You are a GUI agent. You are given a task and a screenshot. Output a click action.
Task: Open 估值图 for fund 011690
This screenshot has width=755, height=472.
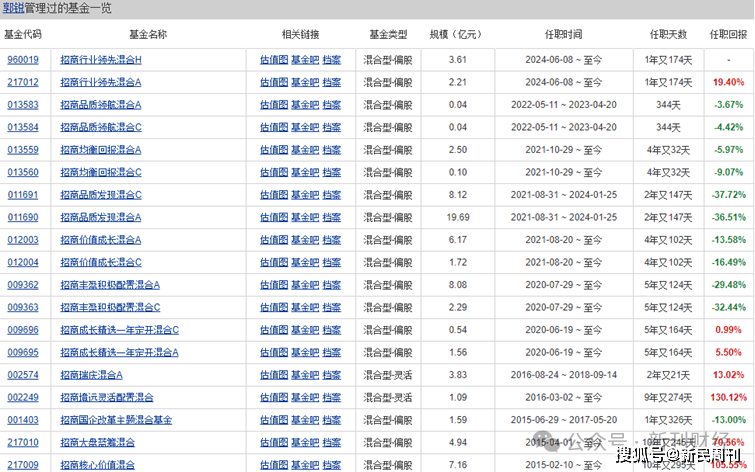(274, 217)
